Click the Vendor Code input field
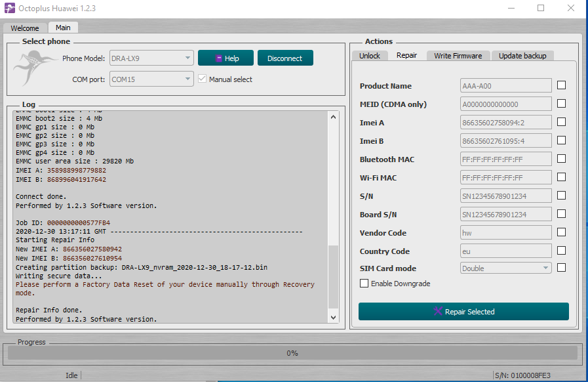This screenshot has height=382, width=588. click(506, 233)
